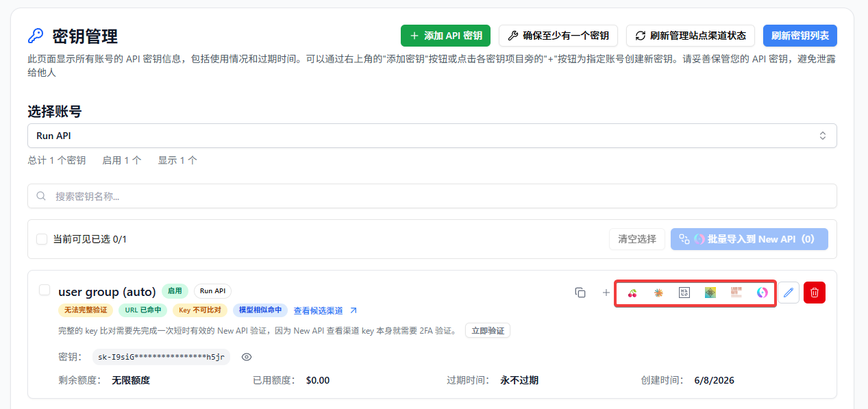
Task: Click 确保至少有一个密钥 button
Action: click(x=558, y=36)
